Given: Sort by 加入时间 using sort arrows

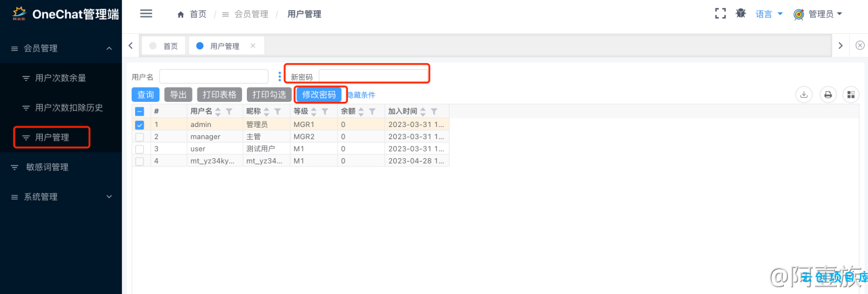Looking at the screenshot, I should [x=423, y=111].
